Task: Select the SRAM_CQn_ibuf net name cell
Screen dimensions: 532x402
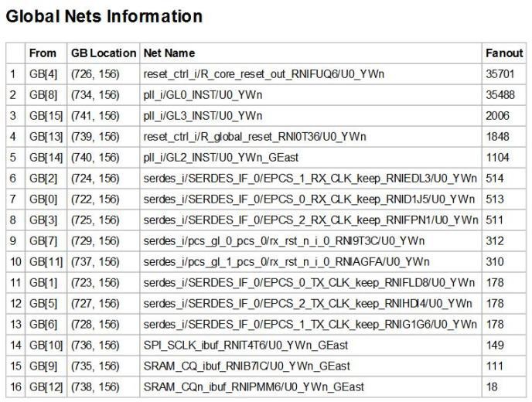Action: coord(253,387)
